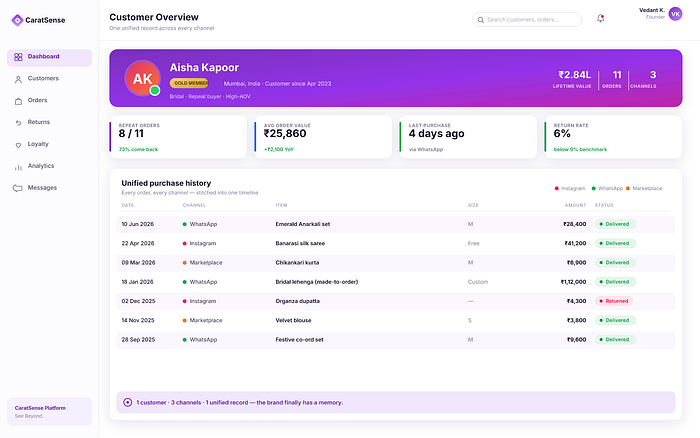Click the GOLD MEMBER badge
The height and width of the screenshot is (438, 700).
[189, 83]
